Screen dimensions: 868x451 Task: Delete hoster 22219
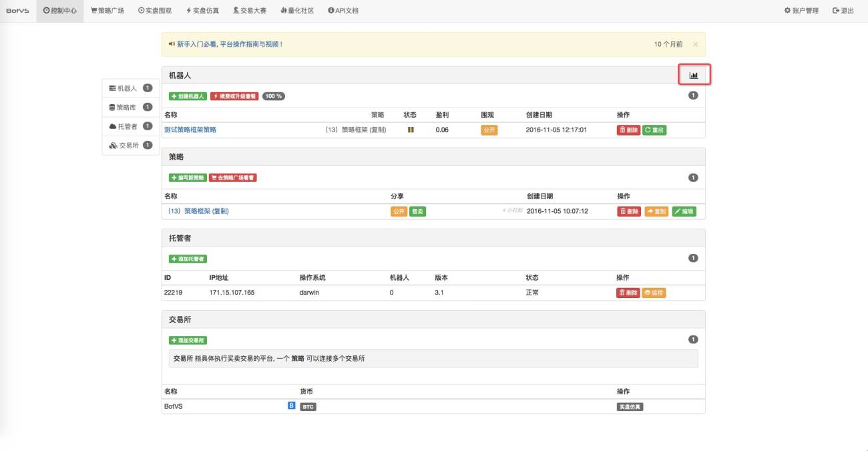click(628, 293)
